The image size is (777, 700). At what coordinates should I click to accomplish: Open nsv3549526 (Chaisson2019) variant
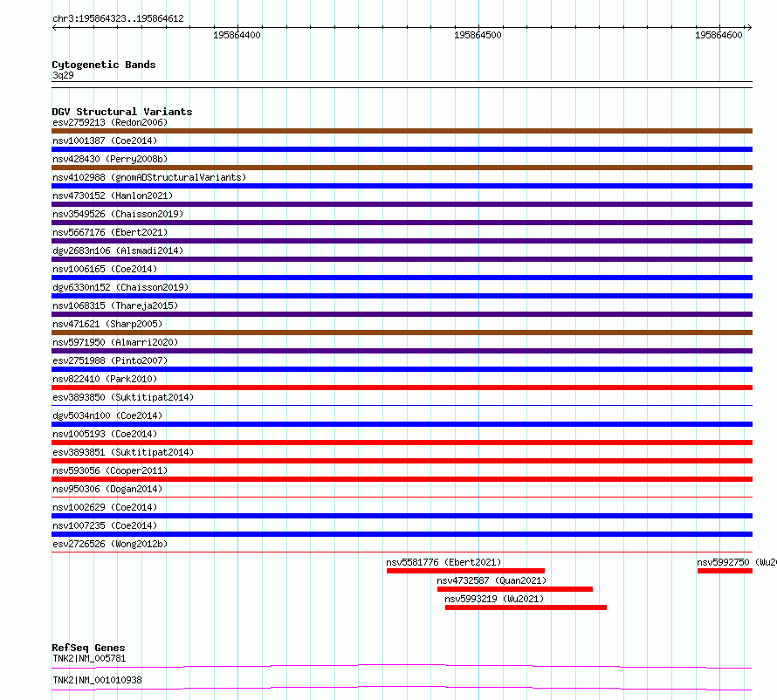click(x=118, y=214)
